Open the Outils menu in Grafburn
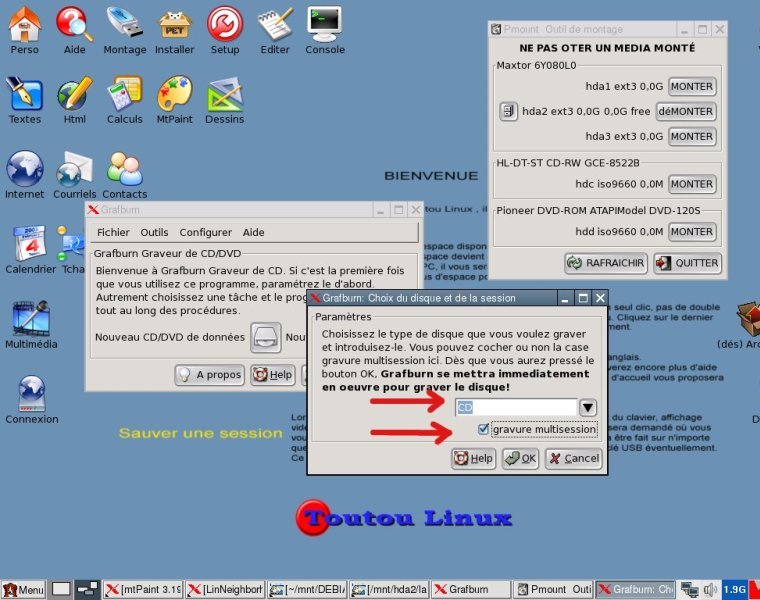760x600 pixels. (x=154, y=232)
